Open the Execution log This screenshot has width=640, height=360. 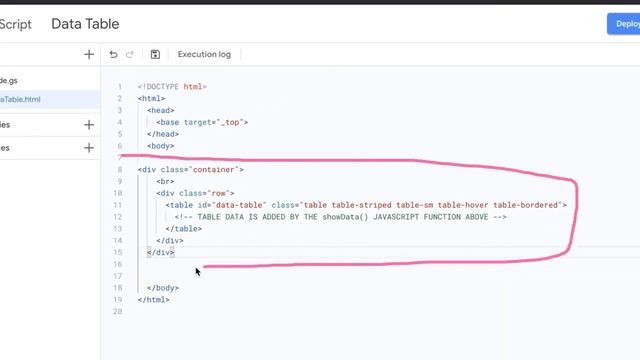(x=204, y=54)
